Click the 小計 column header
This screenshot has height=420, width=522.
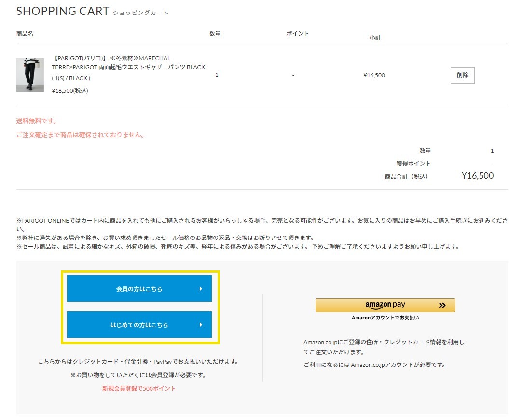click(375, 37)
